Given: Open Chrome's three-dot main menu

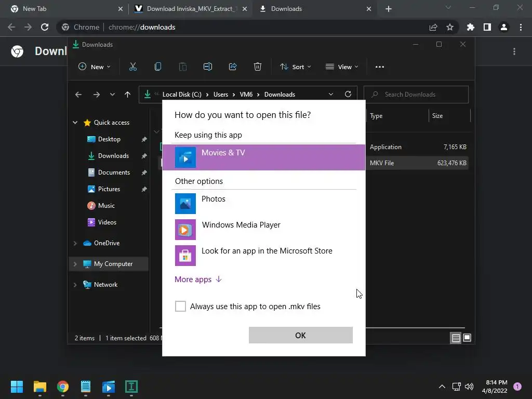Looking at the screenshot, I should [x=521, y=27].
